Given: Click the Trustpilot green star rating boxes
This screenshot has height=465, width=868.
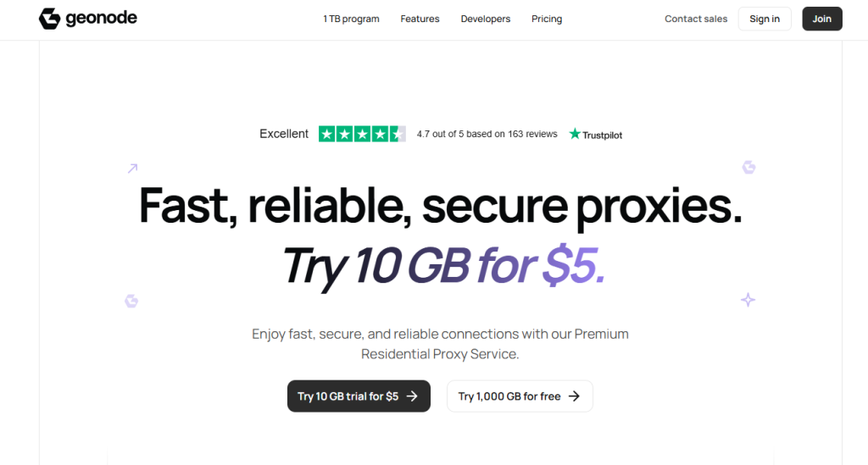Looking at the screenshot, I should pos(362,134).
